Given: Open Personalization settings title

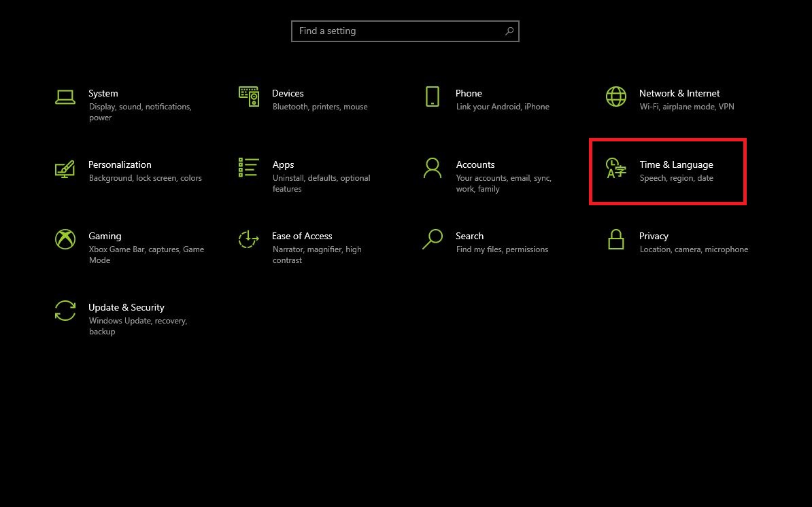Looking at the screenshot, I should (x=120, y=164).
